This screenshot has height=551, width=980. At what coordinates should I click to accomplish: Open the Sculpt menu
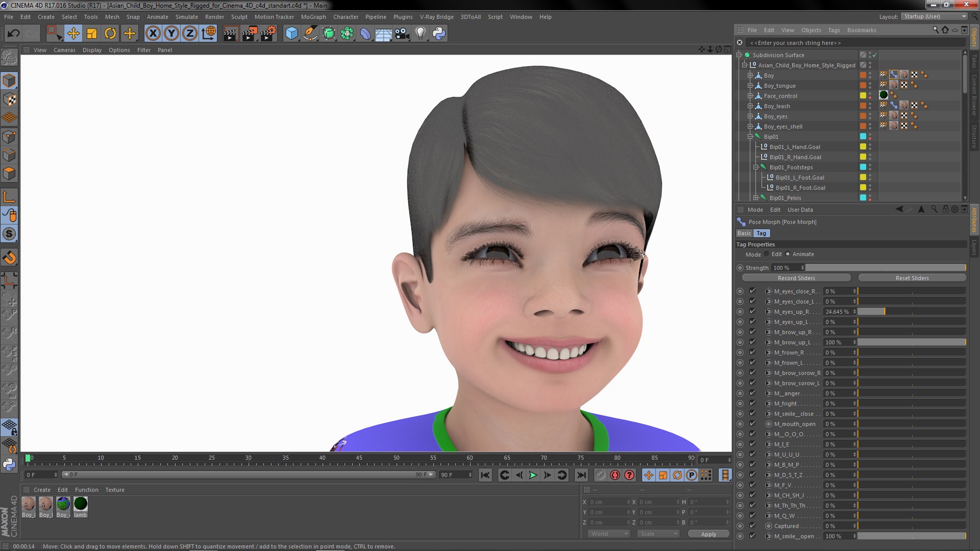pos(239,17)
